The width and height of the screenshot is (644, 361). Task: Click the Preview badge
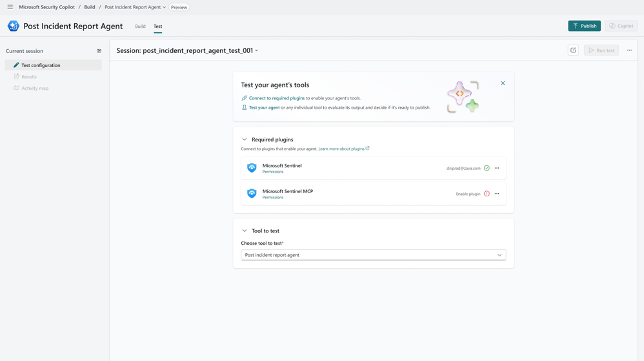[179, 7]
